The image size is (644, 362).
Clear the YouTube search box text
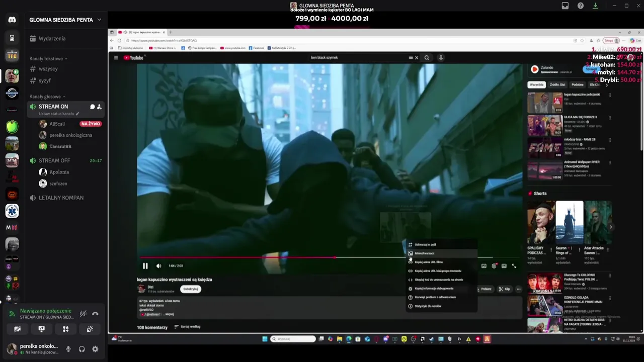417,58
